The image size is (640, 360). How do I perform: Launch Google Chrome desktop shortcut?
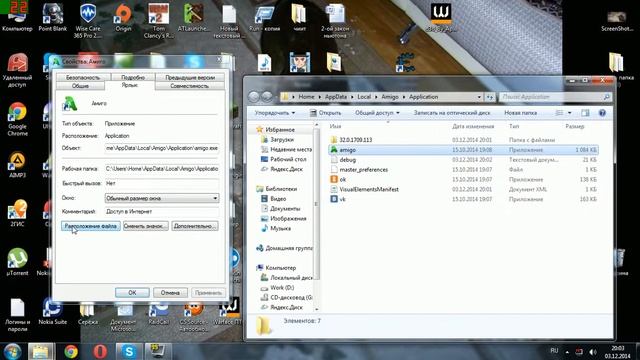17,119
